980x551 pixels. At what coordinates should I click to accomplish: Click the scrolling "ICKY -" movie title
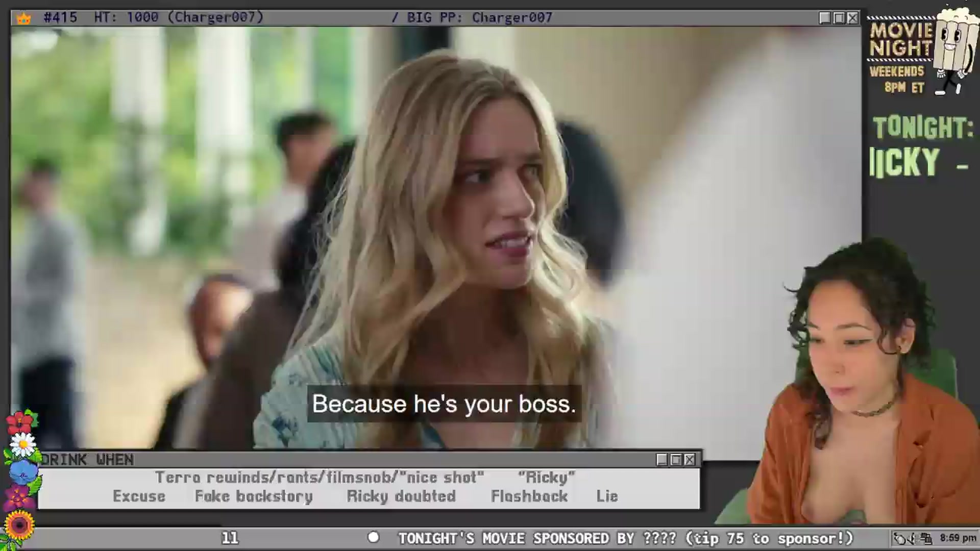(x=919, y=163)
